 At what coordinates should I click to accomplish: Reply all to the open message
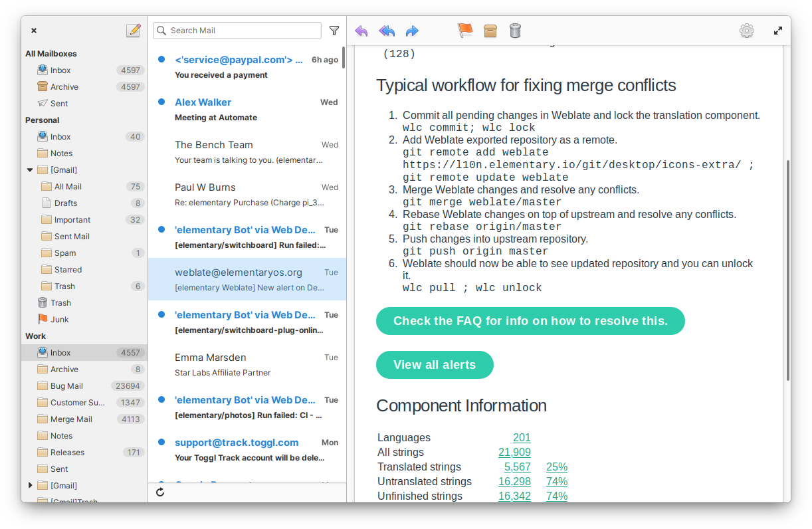(387, 31)
